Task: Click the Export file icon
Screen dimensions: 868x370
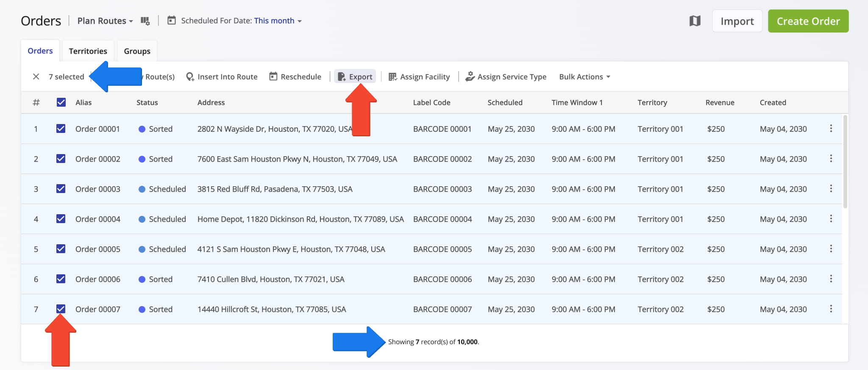Action: click(x=342, y=77)
